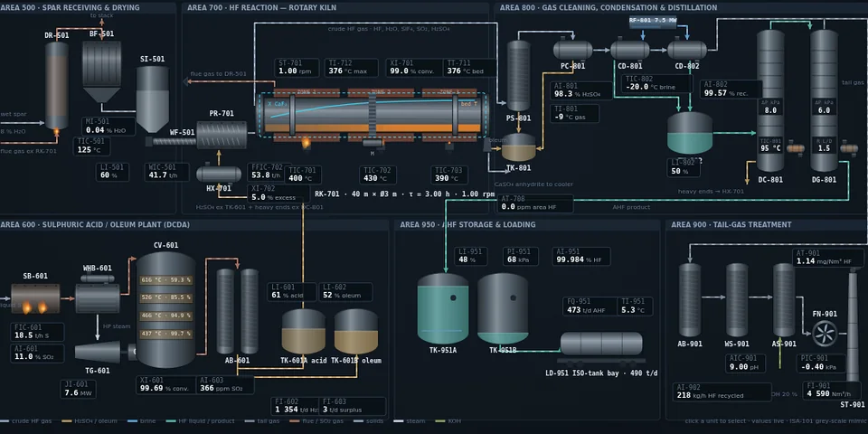
Task: Select the TK-601B oleum tank
Action: click(x=356, y=332)
